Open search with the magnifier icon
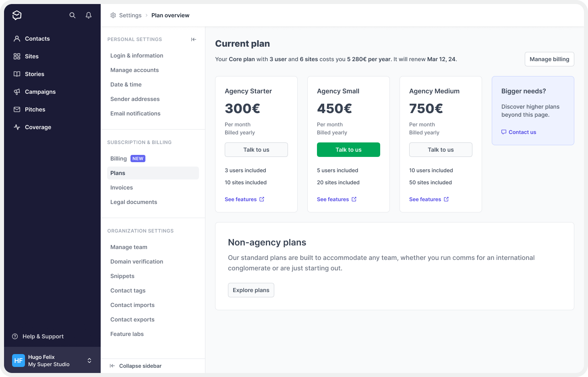588x377 pixels. 72,15
